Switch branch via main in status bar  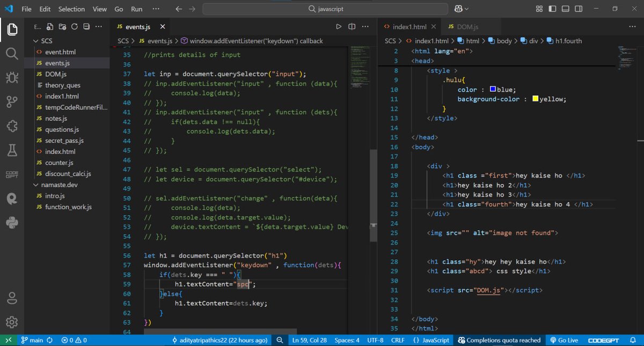pos(32,340)
